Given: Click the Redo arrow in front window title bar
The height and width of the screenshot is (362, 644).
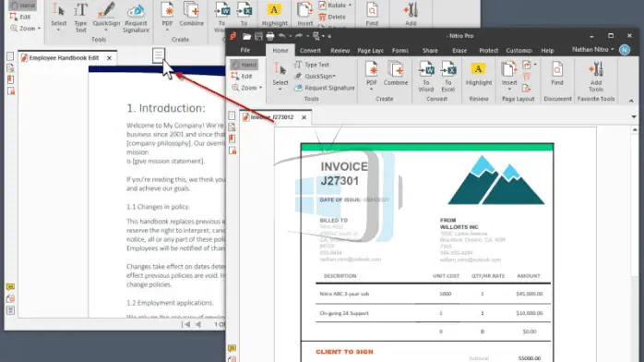Looking at the screenshot, I should tap(299, 36).
